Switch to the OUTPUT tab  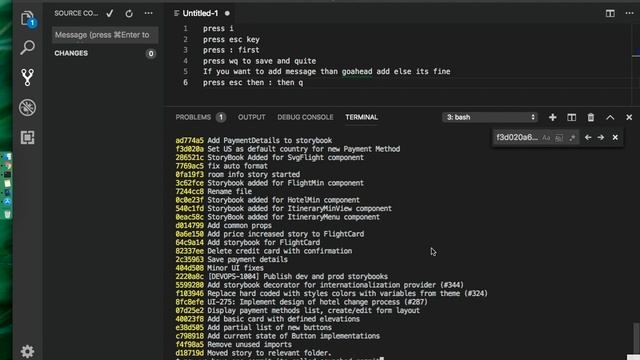[251, 118]
